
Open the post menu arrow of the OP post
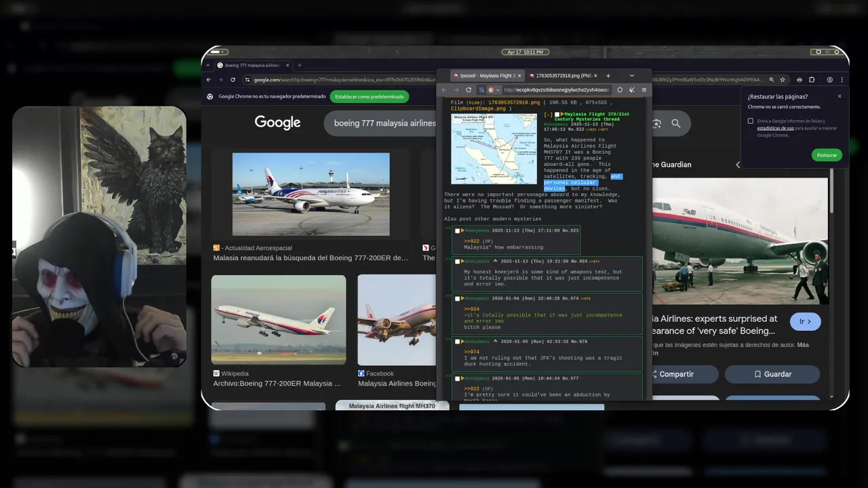(x=562, y=115)
